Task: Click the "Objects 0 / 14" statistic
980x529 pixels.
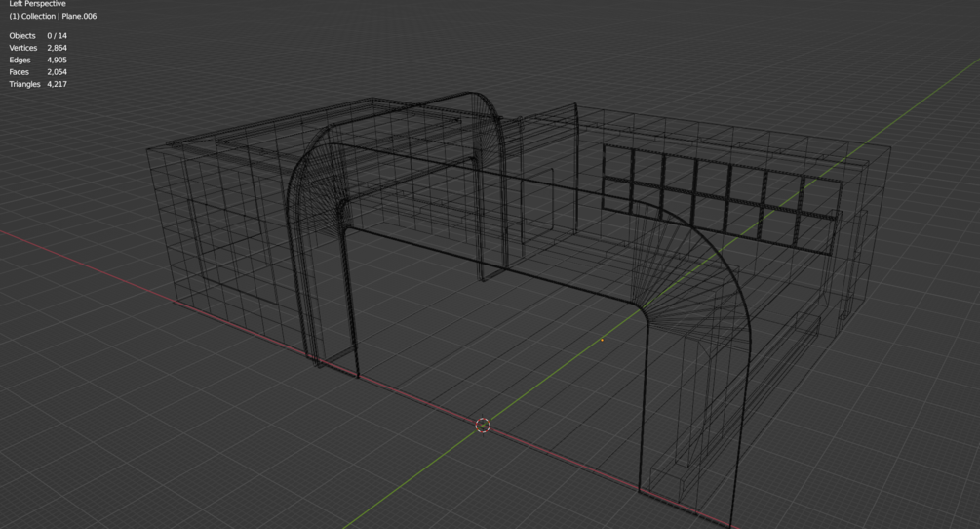Action: point(38,36)
